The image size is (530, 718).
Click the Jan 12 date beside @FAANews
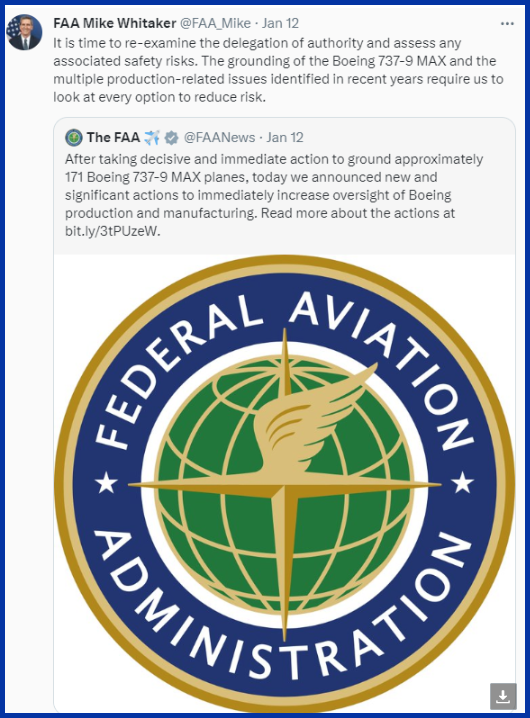click(x=285, y=137)
